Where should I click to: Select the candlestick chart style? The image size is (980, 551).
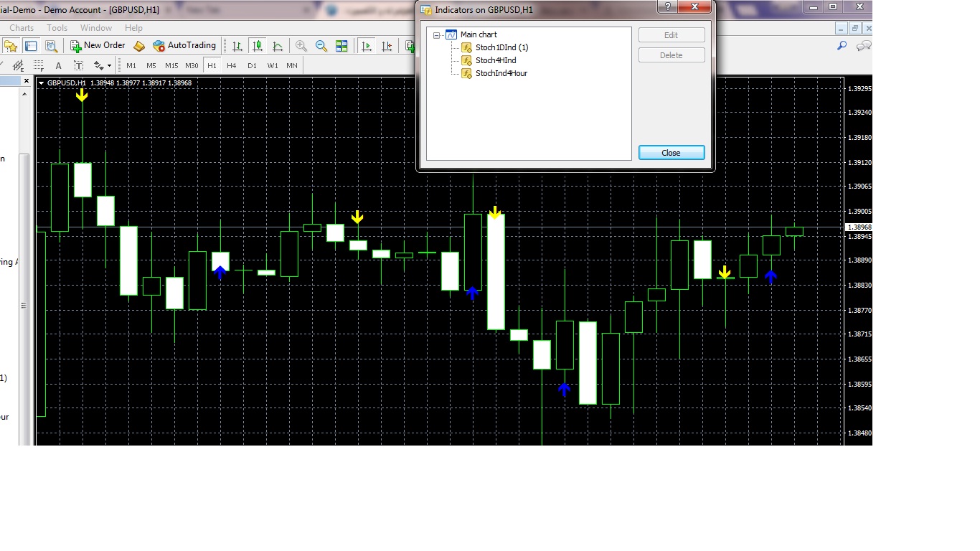[257, 46]
